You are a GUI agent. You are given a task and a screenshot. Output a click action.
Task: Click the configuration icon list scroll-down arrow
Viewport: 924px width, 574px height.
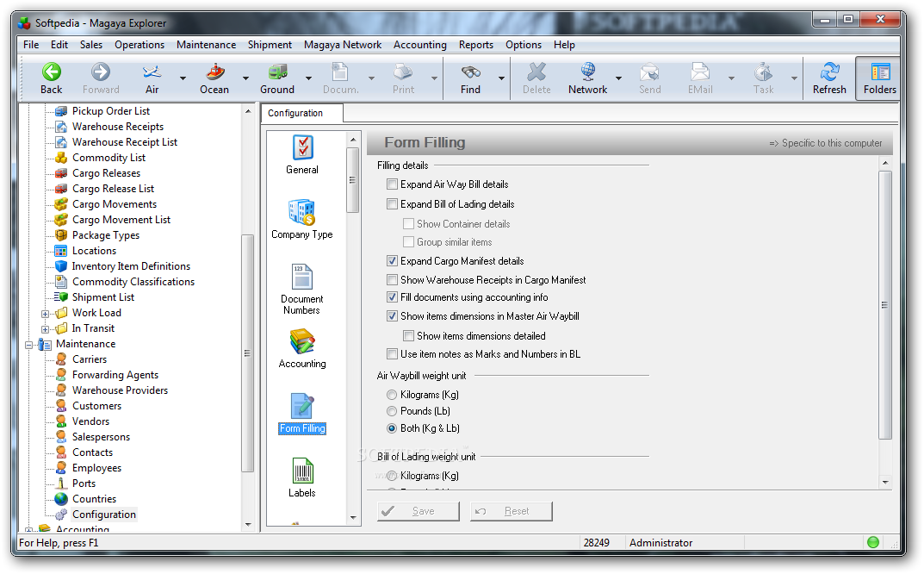pyautogui.click(x=353, y=518)
